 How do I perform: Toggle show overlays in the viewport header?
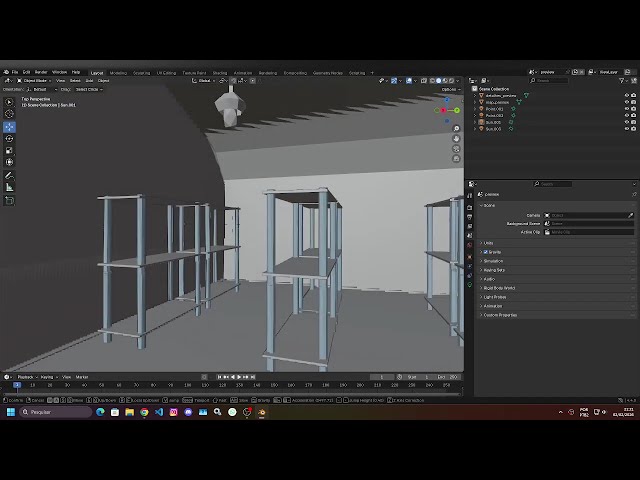[409, 81]
